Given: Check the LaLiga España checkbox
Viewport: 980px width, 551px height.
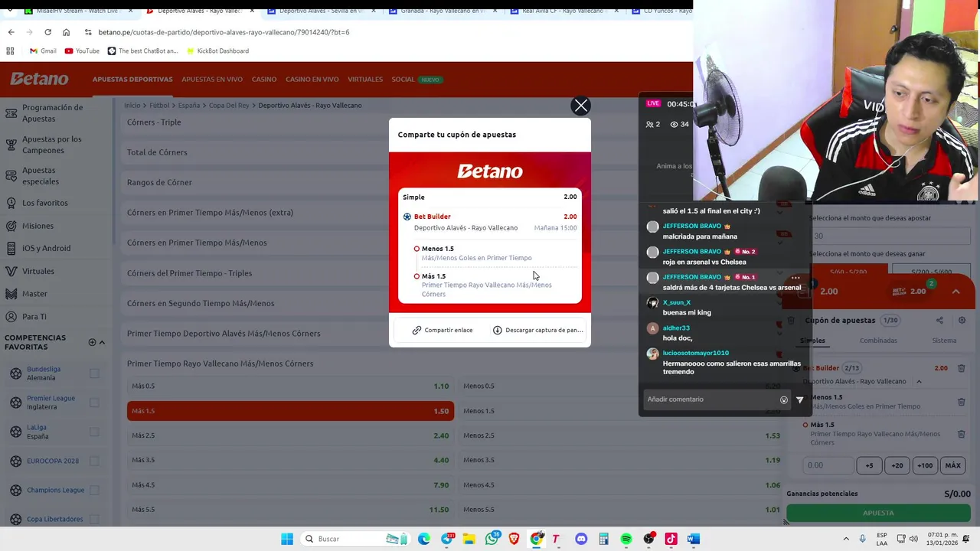Looking at the screenshot, I should 94,432.
